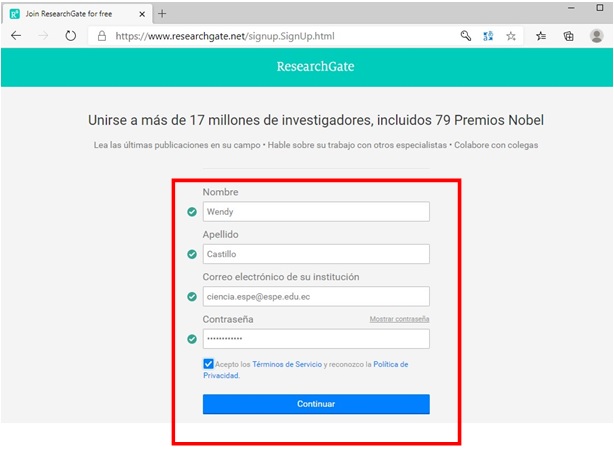
Task: Click the profile avatar icon
Action: pos(596,35)
